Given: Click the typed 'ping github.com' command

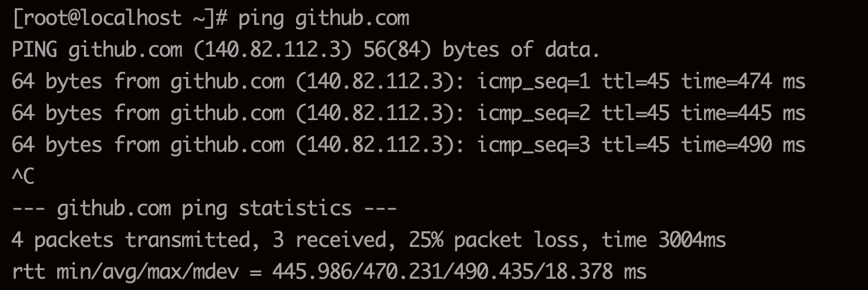Looking at the screenshot, I should (x=323, y=18).
